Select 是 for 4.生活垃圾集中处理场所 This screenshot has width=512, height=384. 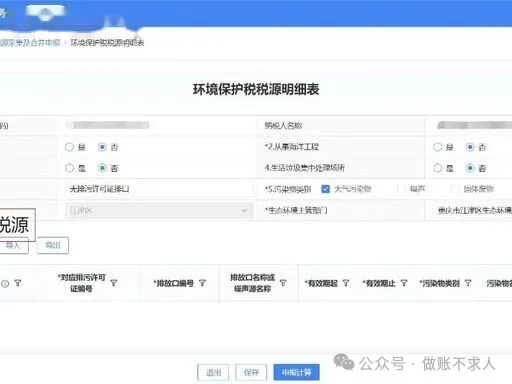[x=437, y=168]
